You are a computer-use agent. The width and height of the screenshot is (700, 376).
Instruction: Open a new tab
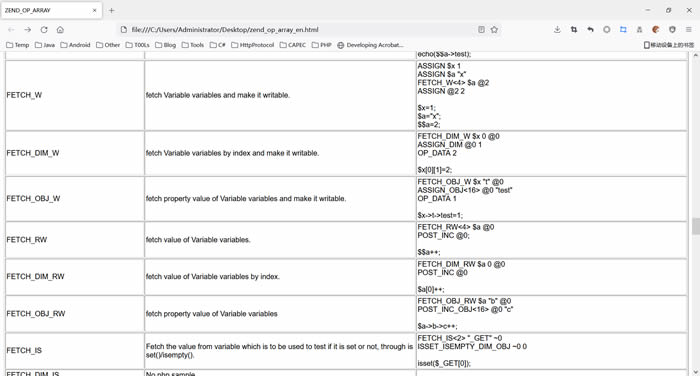(112, 10)
